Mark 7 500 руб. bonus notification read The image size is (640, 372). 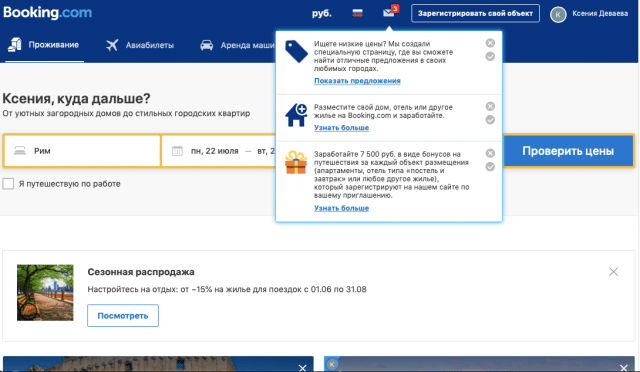(490, 167)
